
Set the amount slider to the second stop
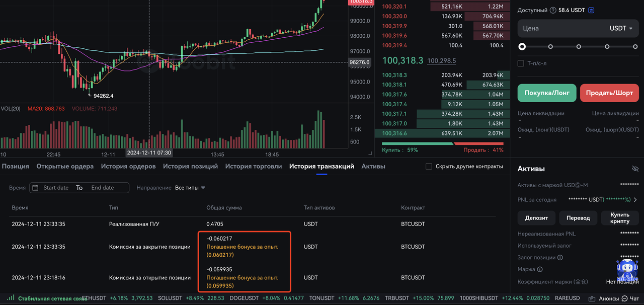550,47
